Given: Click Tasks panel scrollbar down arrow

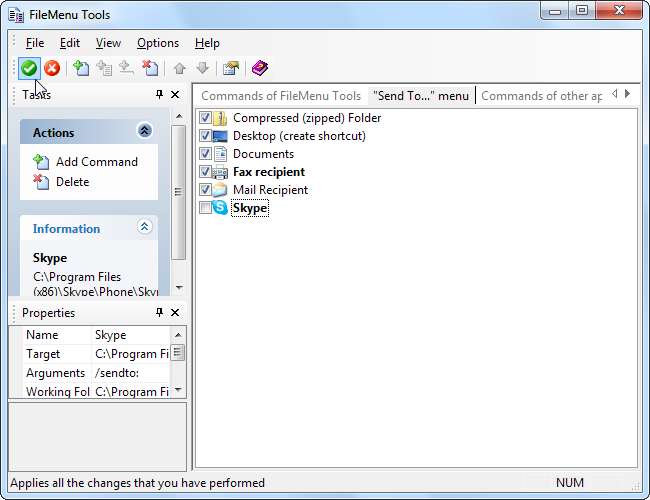Looking at the screenshot, I should (x=179, y=287).
